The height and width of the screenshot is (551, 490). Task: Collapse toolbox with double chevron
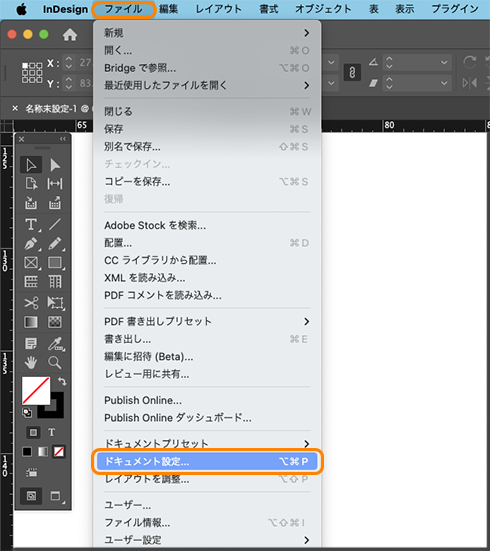[x=63, y=139]
